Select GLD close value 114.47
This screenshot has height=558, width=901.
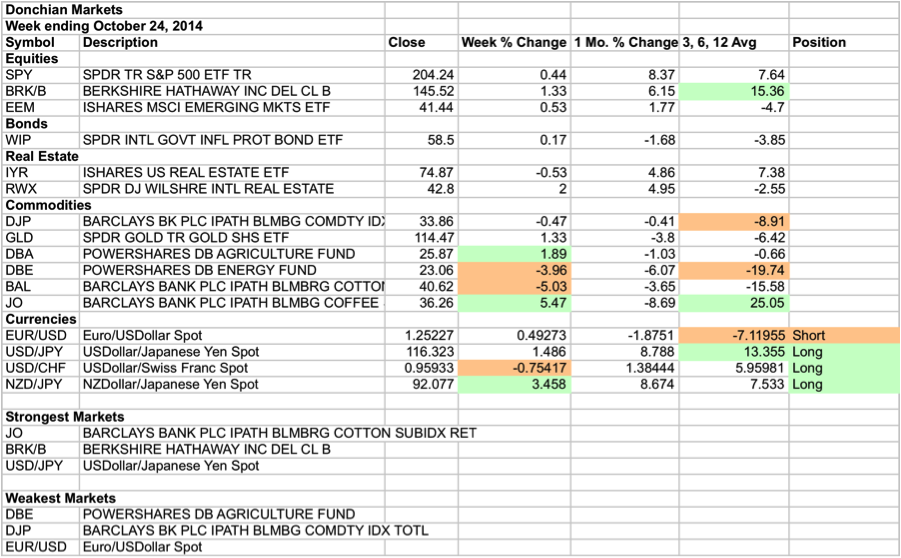tap(422, 238)
